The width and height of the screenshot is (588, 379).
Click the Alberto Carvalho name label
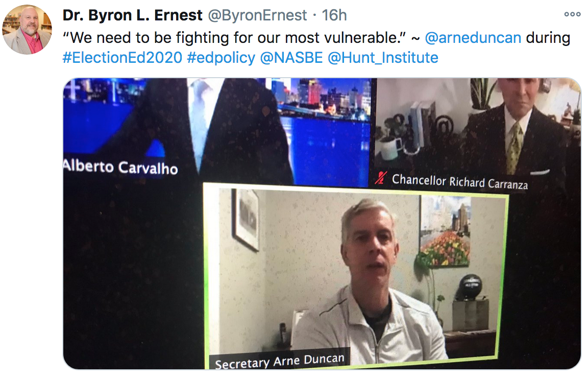point(120,168)
